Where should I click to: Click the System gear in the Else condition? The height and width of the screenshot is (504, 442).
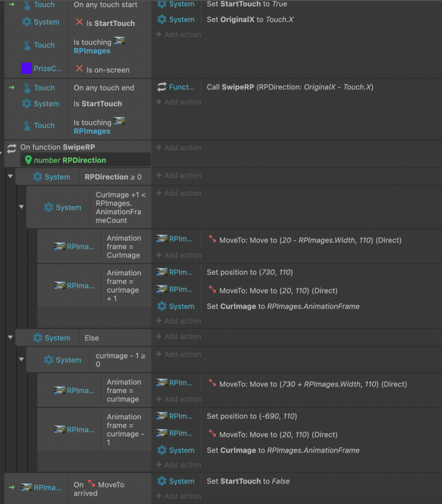(38, 337)
